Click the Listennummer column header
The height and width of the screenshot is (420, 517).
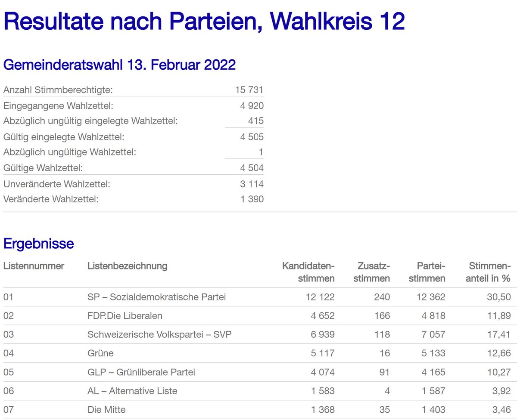(34, 266)
